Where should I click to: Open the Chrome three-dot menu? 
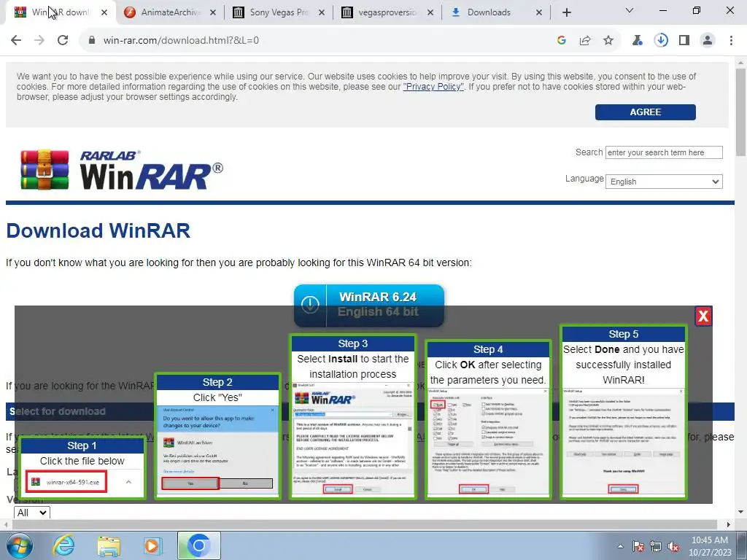[731, 41]
